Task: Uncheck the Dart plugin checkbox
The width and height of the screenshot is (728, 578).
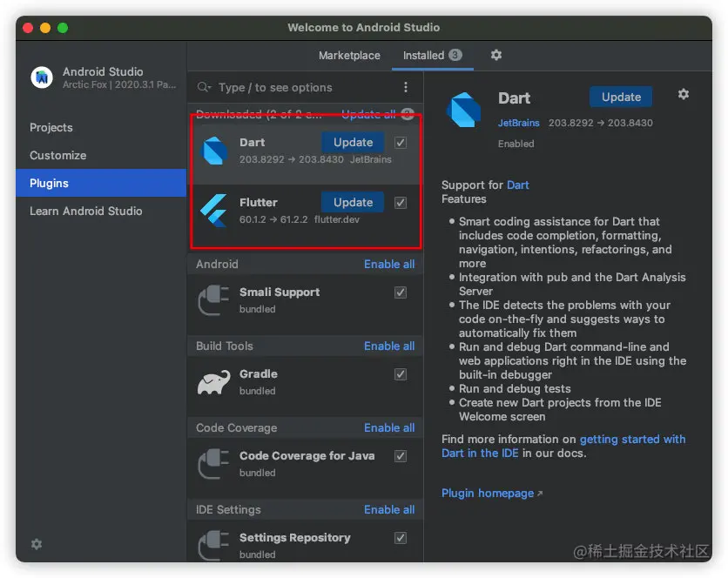Action: [x=401, y=143]
